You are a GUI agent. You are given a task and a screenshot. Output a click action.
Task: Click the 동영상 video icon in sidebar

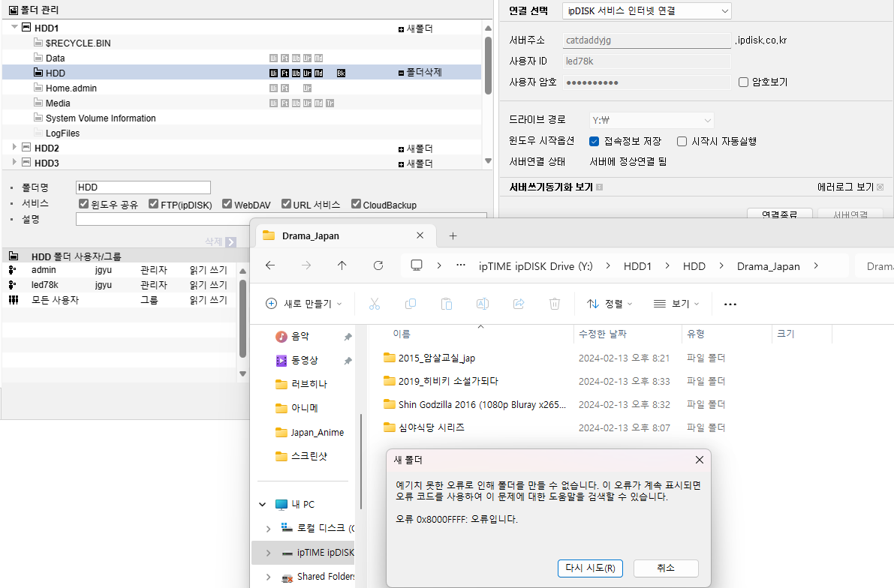[281, 361]
